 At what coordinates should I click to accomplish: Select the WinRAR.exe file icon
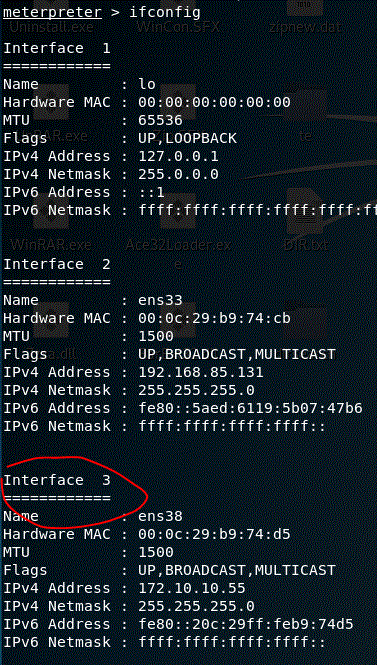(x=51, y=245)
